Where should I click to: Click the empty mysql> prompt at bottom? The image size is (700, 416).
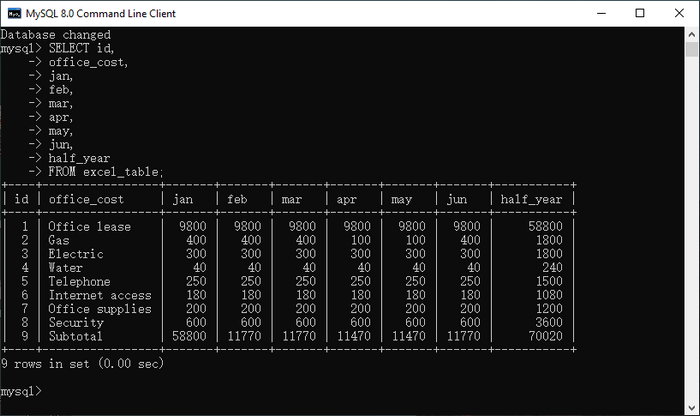[x=21, y=391]
